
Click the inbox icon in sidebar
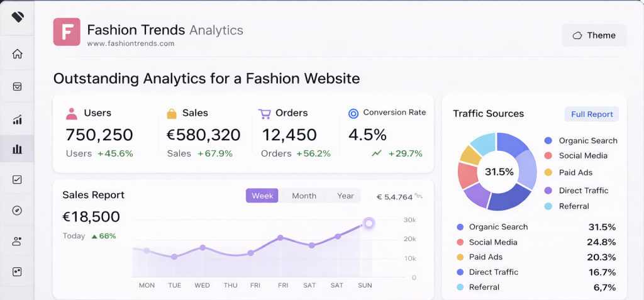click(17, 87)
